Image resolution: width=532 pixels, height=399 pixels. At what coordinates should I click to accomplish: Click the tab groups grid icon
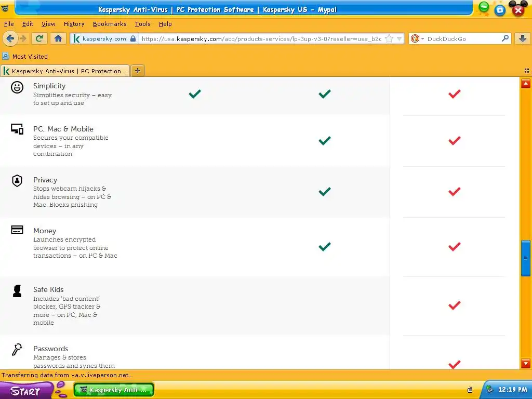[x=527, y=71]
